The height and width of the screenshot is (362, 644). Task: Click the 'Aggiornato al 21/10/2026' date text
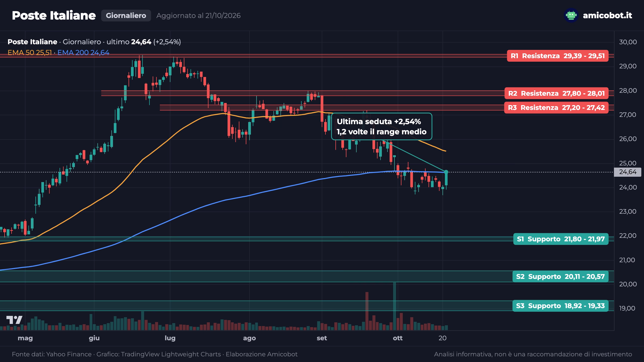[x=198, y=16]
